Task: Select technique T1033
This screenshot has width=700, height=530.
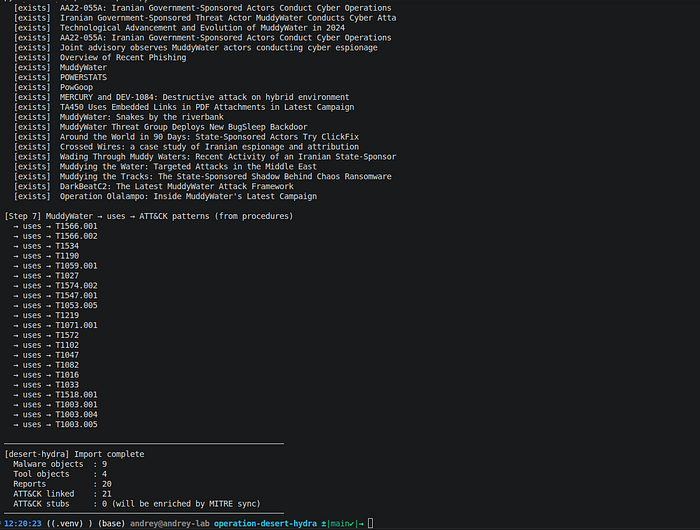Action: click(67, 384)
